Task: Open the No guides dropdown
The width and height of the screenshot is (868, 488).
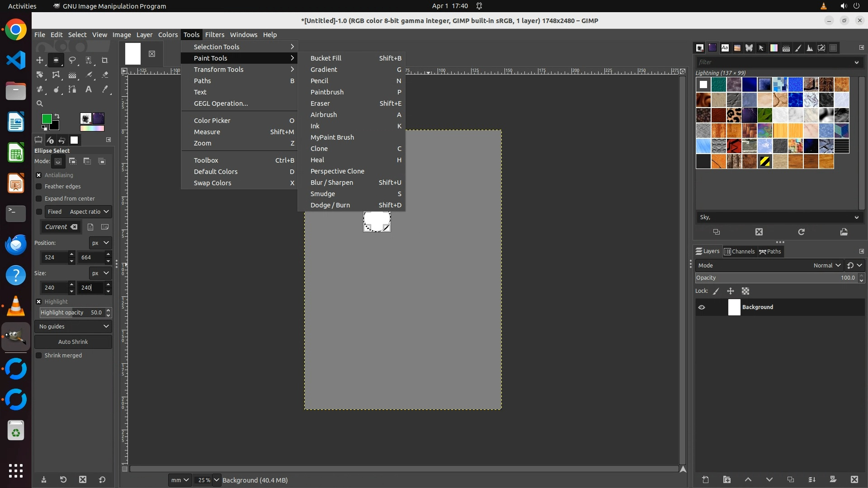Action: pyautogui.click(x=73, y=326)
